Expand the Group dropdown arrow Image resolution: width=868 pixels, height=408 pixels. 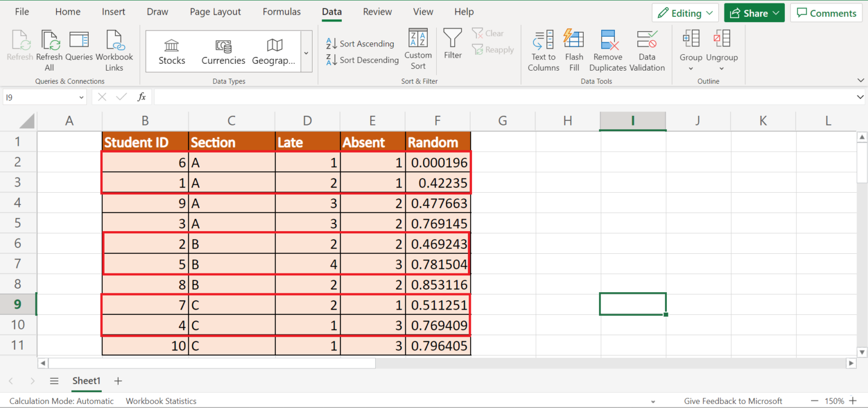point(691,68)
